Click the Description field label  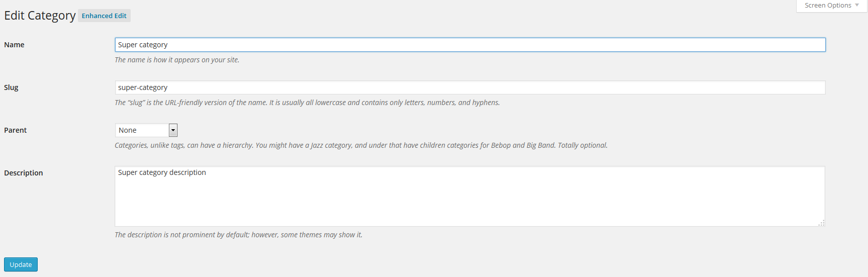click(x=24, y=173)
